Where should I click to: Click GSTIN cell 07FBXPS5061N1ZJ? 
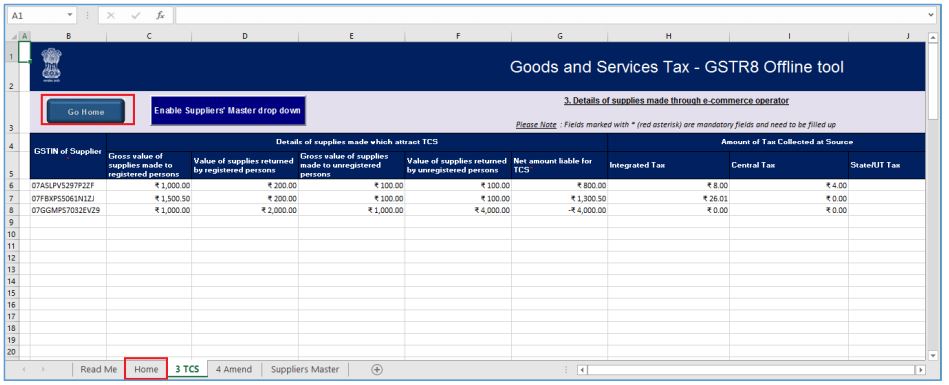click(x=68, y=198)
